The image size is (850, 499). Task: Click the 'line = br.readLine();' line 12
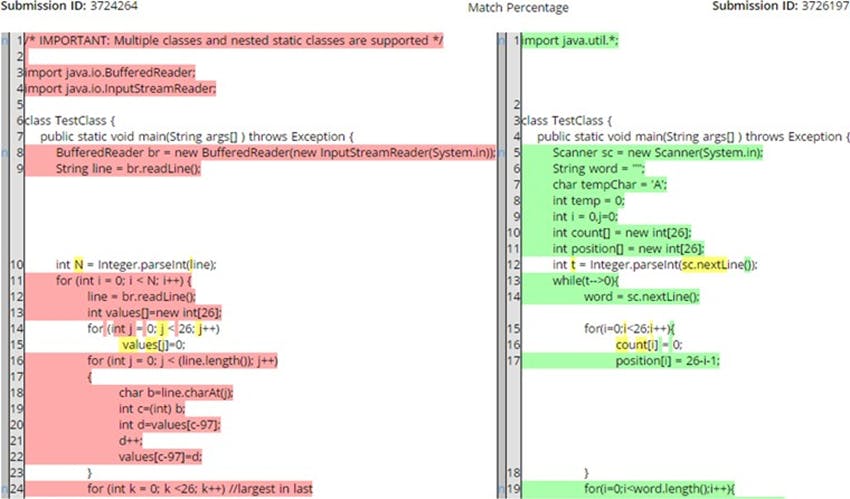click(x=141, y=296)
